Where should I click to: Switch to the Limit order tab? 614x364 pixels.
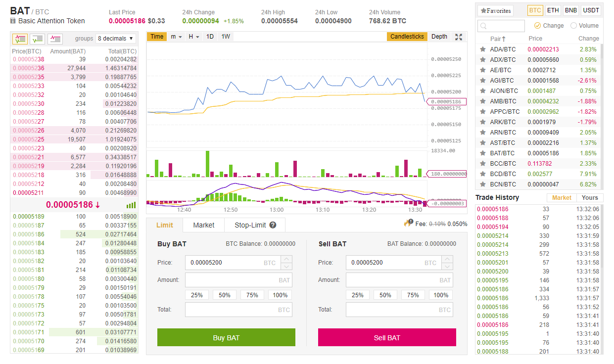(165, 225)
